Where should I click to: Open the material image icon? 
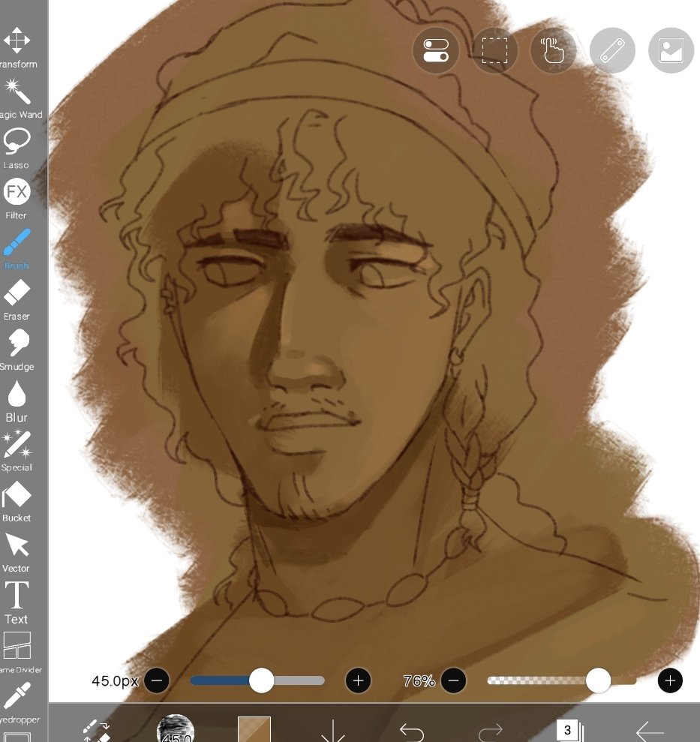coord(671,50)
